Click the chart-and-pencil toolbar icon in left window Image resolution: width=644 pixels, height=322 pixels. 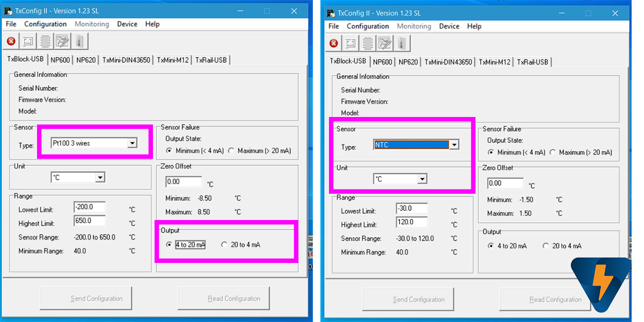click(62, 41)
